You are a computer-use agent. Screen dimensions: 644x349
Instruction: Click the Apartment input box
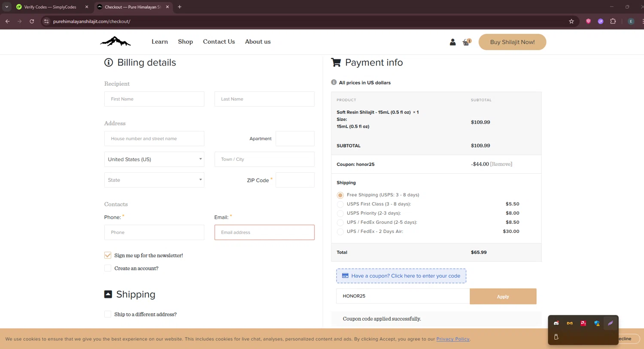(x=295, y=138)
